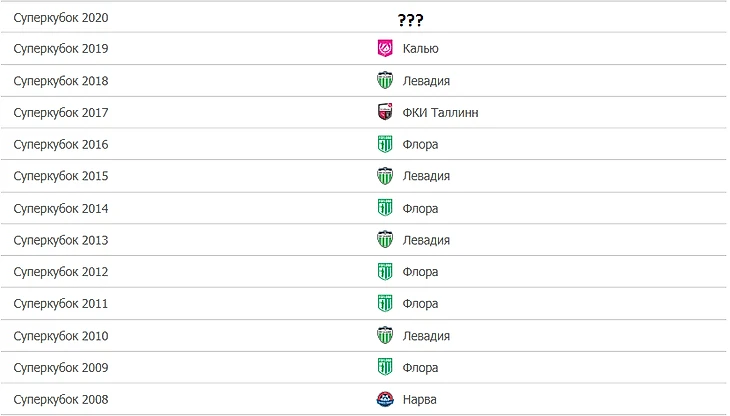The image size is (730, 416).
Task: Click the Kalju logo in Суперкубок 2019 row
Action: pos(385,48)
